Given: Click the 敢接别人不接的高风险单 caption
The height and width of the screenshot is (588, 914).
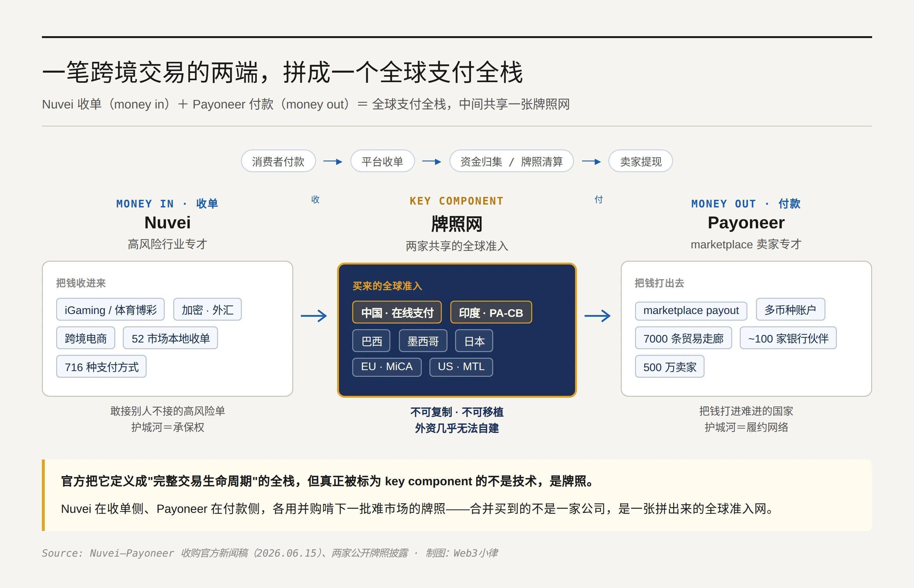Looking at the screenshot, I should (x=168, y=411).
